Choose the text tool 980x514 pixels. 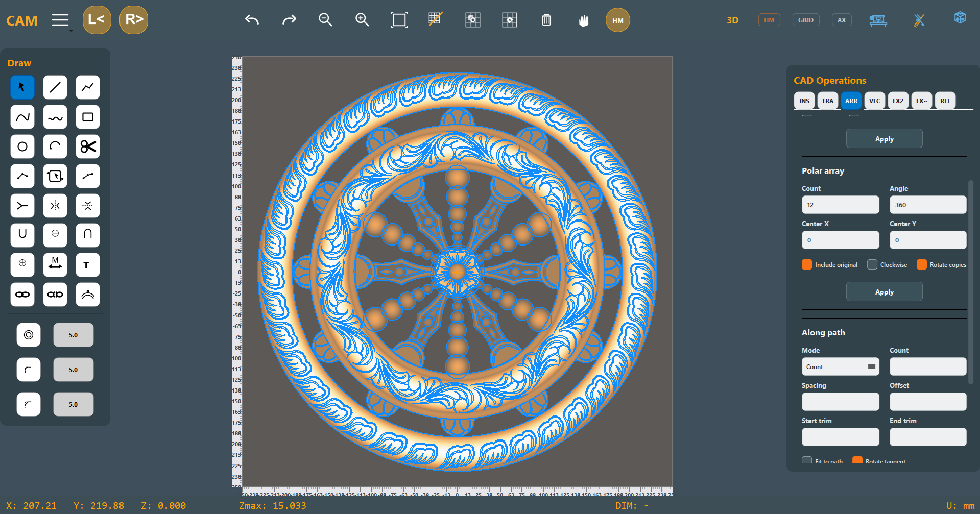88,265
